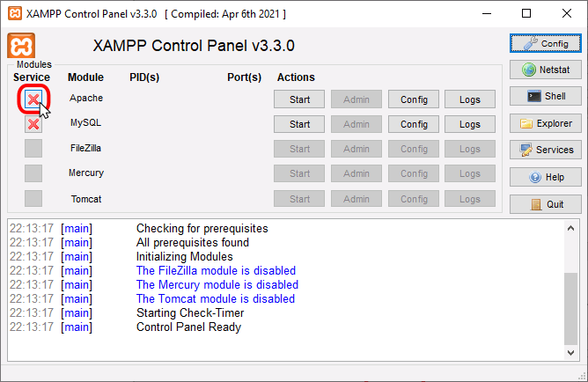Click the FileZilla Admin button
This screenshot has width=588, height=382.
(356, 149)
